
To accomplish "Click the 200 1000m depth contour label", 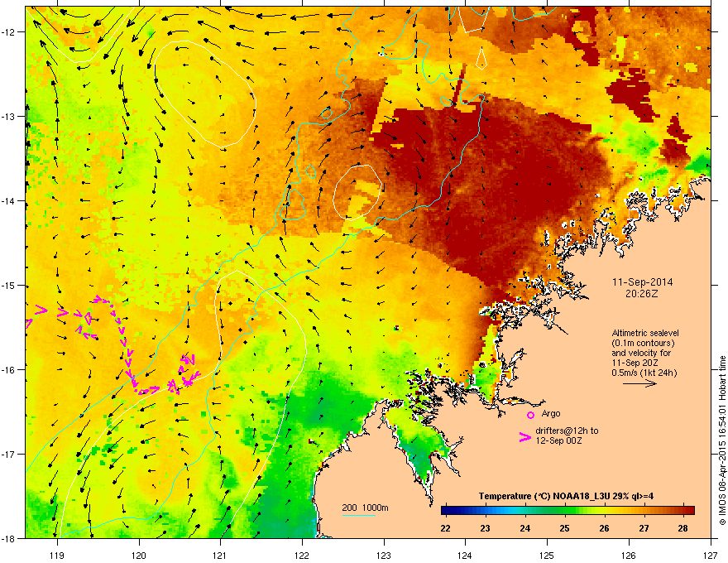I will 365,508.
